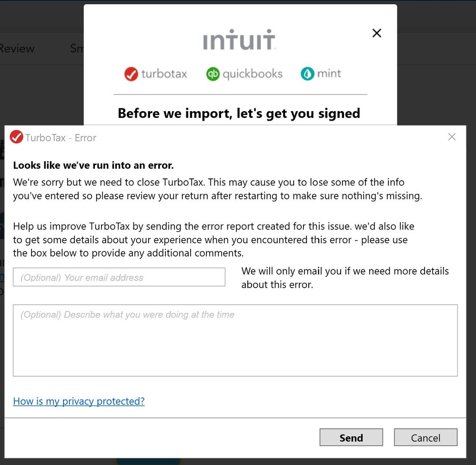The image size is (476, 465).
Task: Click the quickbooks logo in Intuit popup
Action: [x=244, y=74]
